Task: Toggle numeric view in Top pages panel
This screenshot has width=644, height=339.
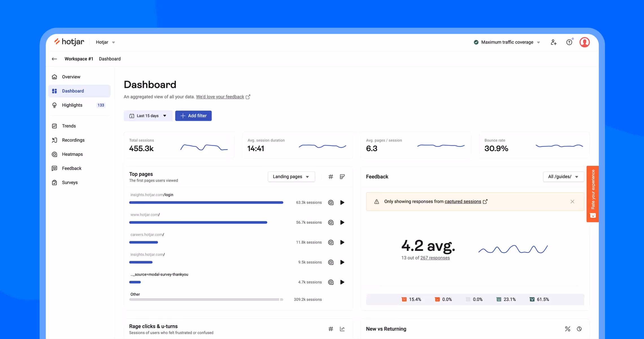Action: 330,176
